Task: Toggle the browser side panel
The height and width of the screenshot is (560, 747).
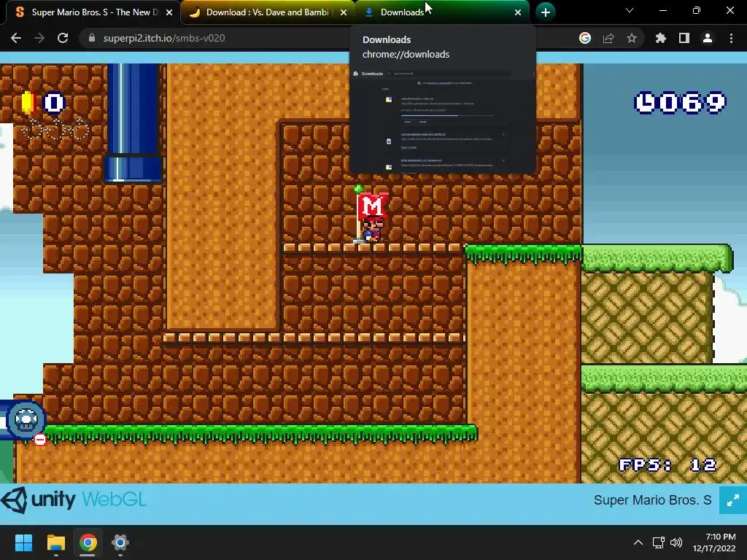Action: point(684,38)
